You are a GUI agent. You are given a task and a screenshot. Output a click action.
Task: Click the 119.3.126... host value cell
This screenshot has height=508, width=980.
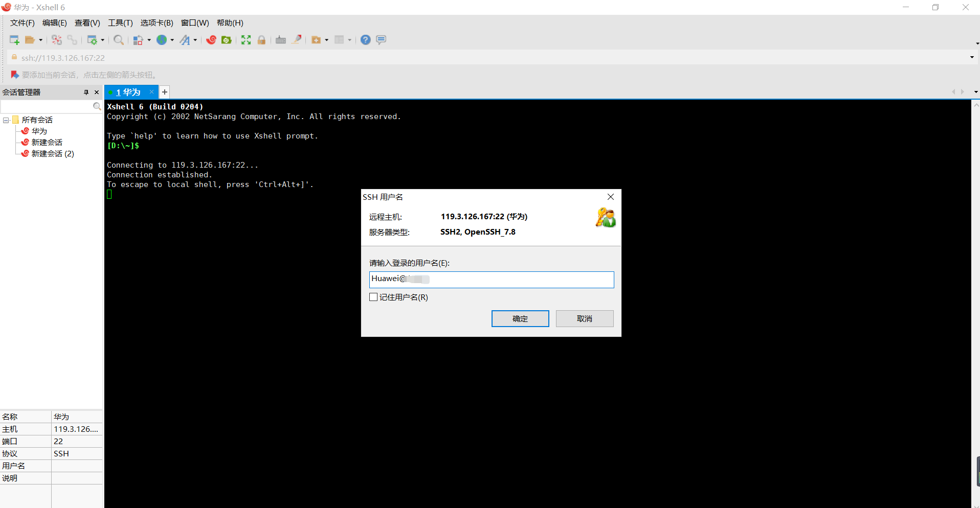pos(77,429)
